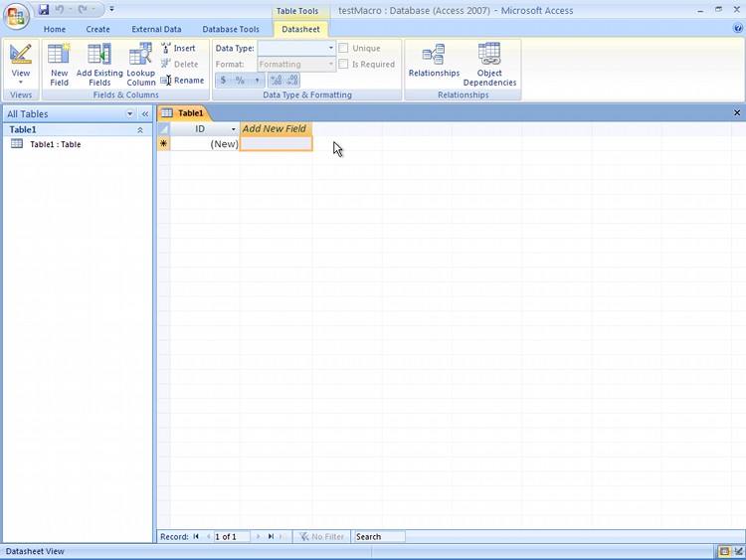The width and height of the screenshot is (746, 560).
Task: Click the Insert column button
Action: (178, 48)
